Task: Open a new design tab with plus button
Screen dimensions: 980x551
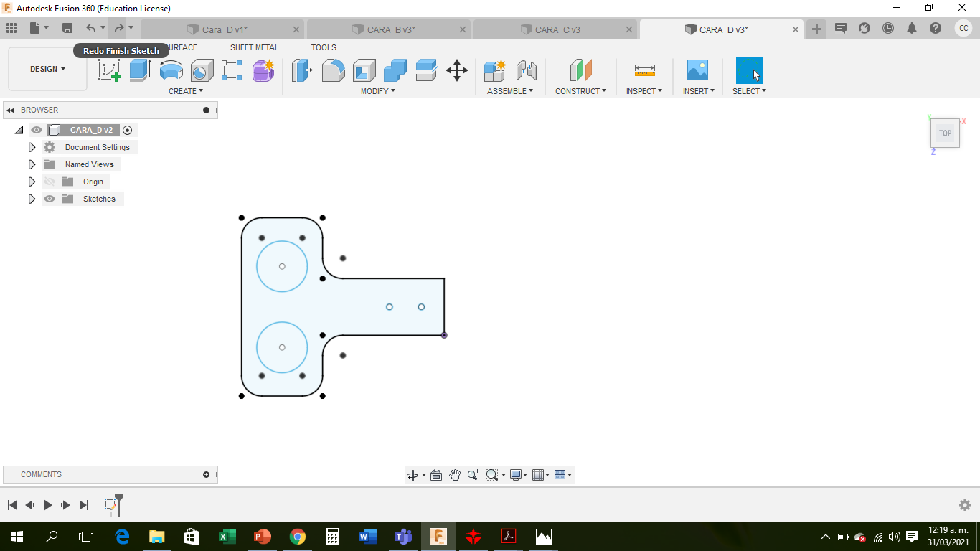Action: click(816, 29)
